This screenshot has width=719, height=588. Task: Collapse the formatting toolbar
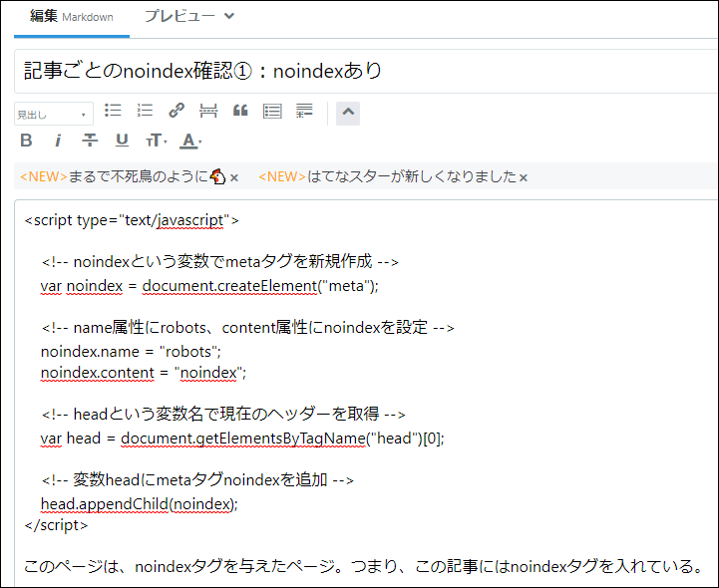pos(348,114)
